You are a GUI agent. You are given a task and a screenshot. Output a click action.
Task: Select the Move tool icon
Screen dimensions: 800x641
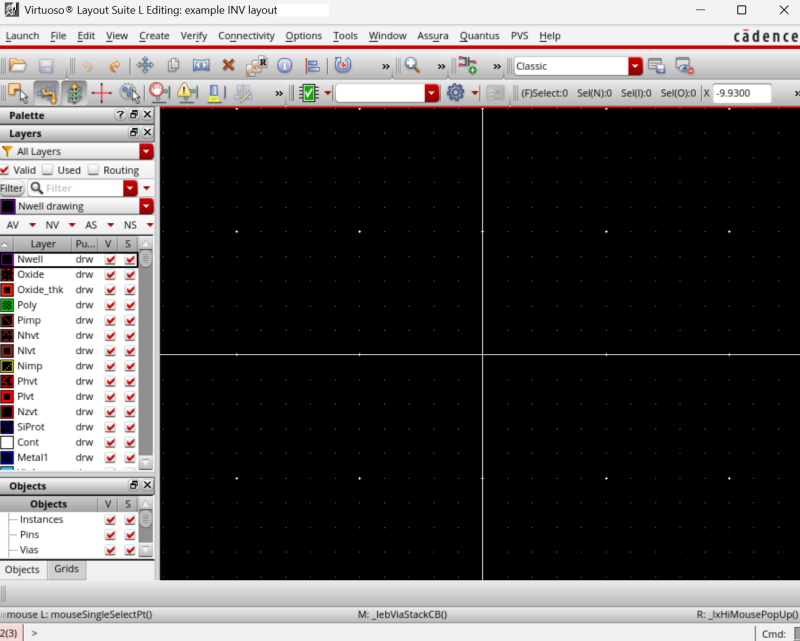(x=146, y=67)
